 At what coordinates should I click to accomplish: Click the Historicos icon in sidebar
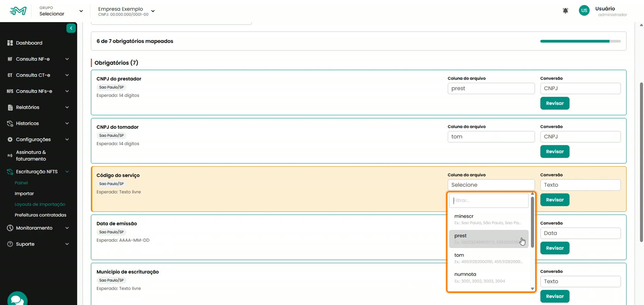pyautogui.click(x=10, y=124)
